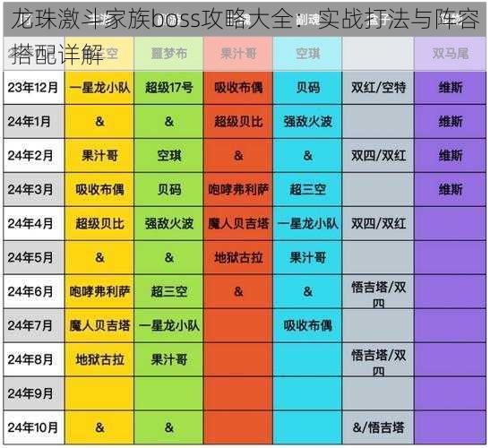The height and width of the screenshot is (448, 490).
Task: Click the 24年1月 row label
Action: click(x=30, y=122)
